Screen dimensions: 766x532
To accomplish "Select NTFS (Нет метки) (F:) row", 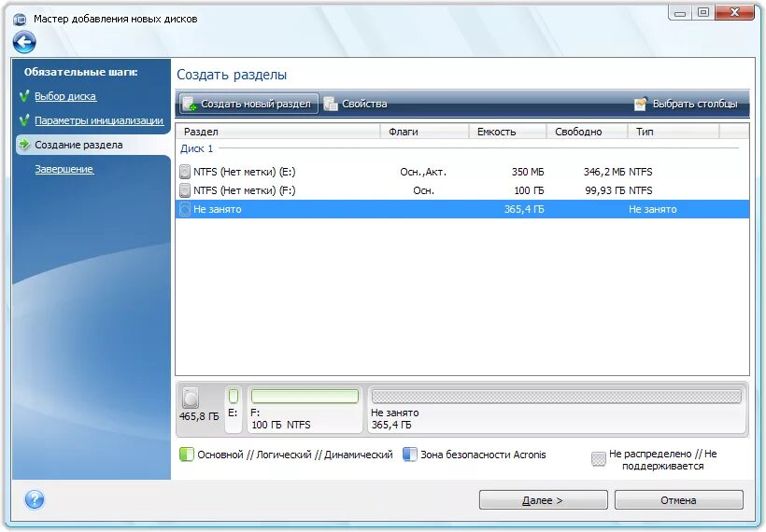I will tap(462, 190).
